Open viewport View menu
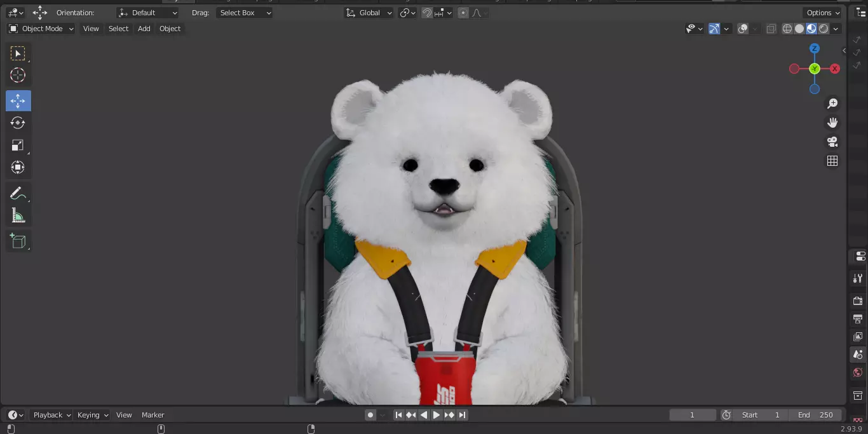 point(91,29)
